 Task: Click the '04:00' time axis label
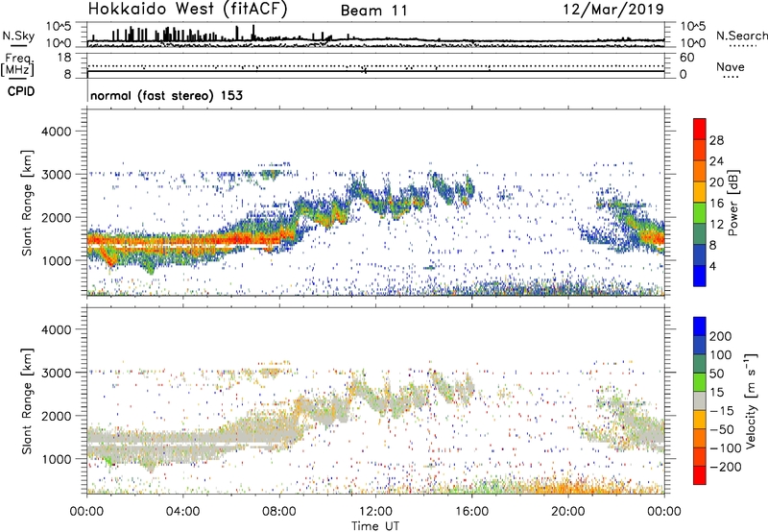(x=182, y=512)
